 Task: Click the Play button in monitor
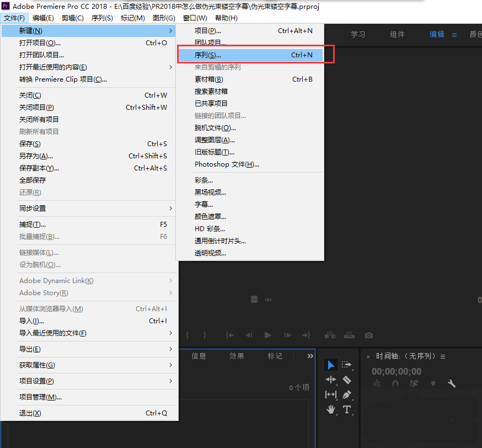point(267,335)
